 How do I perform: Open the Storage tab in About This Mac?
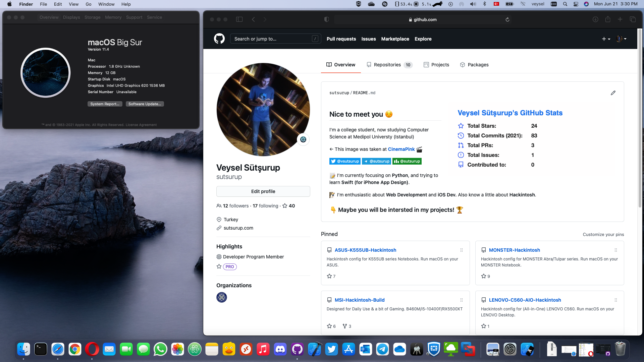point(92,17)
